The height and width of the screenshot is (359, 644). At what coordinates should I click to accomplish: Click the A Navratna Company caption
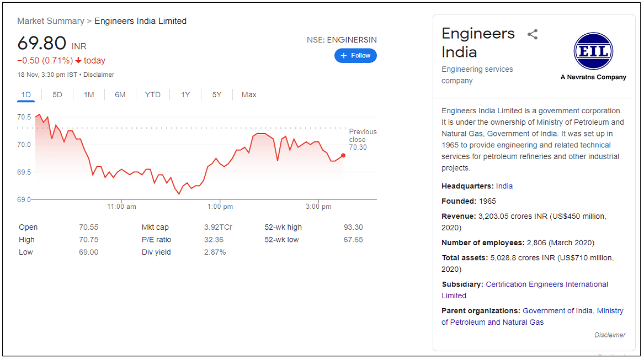click(x=593, y=77)
